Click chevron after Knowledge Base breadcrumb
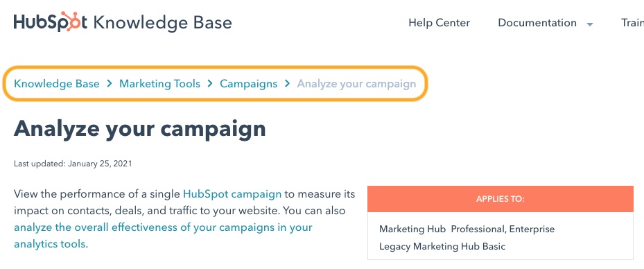 110,84
